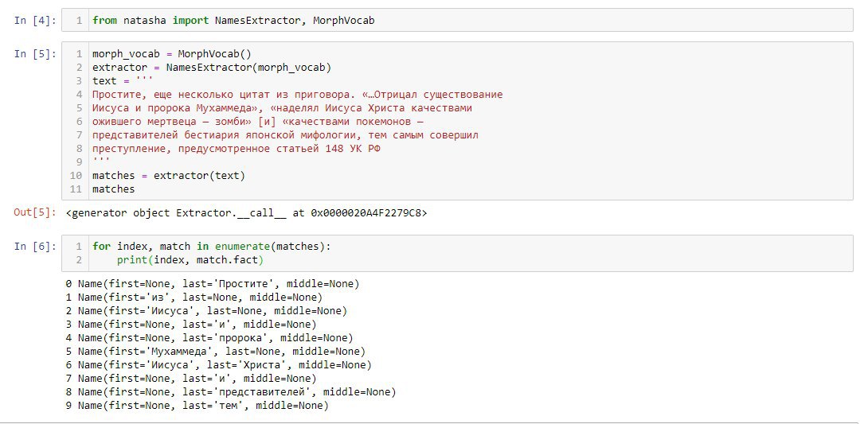Click output row 1 with first='из'
The width and height of the screenshot is (868, 424).
click(194, 298)
